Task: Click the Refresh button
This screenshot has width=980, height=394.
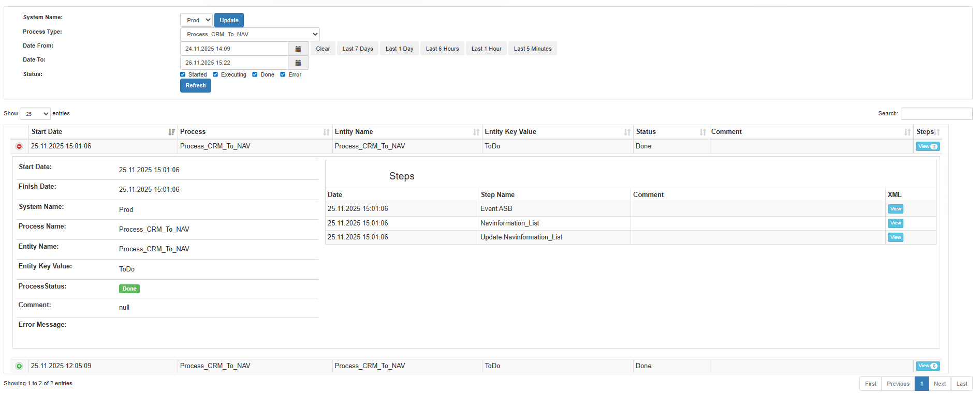Action: [x=196, y=86]
